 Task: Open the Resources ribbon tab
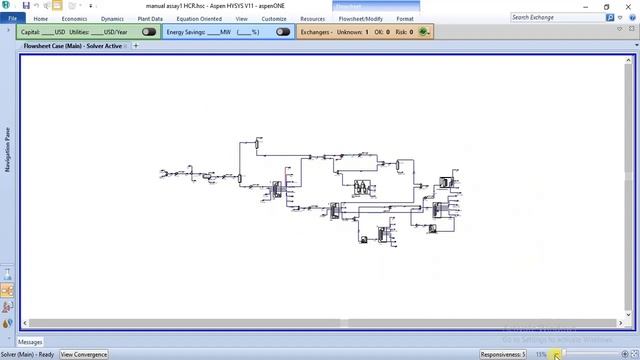pos(312,19)
